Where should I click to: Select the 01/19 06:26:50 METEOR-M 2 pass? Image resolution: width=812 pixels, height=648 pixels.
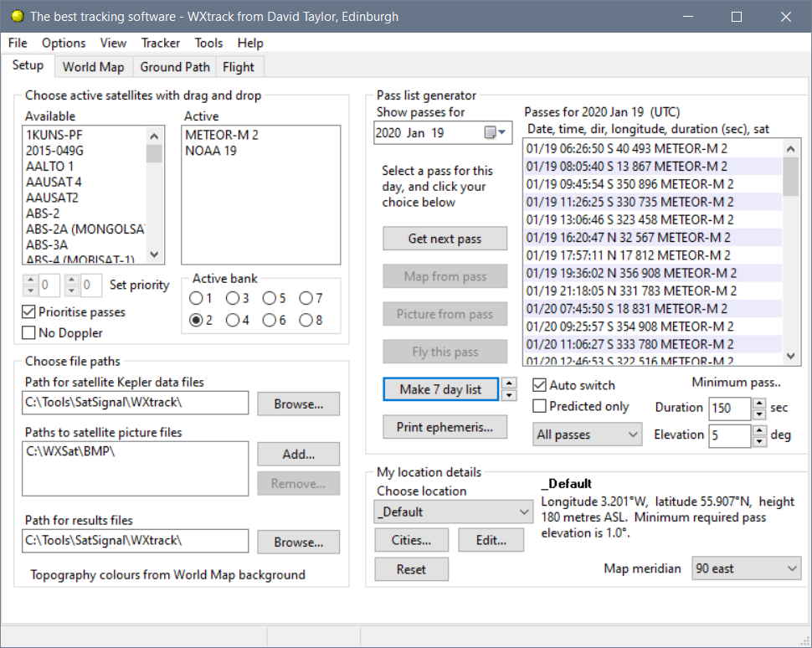[x=653, y=149]
